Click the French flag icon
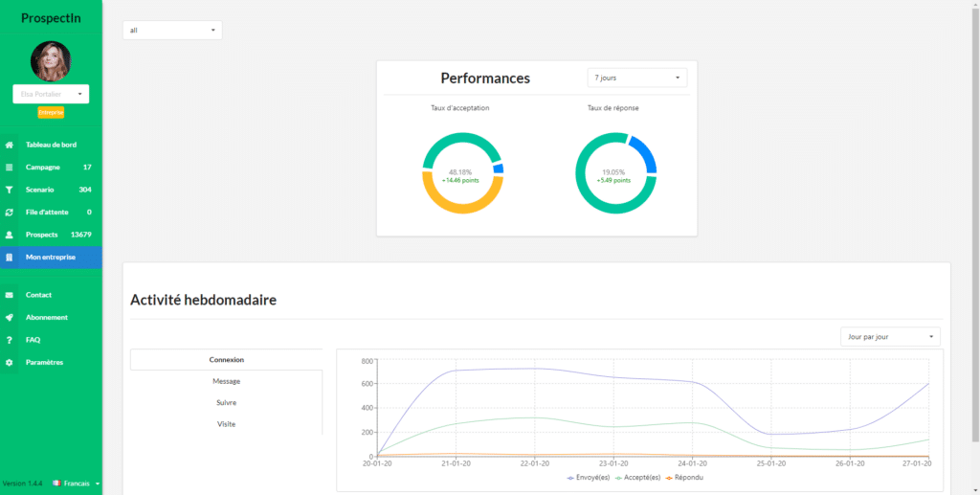The height and width of the screenshot is (495, 980). click(56, 484)
